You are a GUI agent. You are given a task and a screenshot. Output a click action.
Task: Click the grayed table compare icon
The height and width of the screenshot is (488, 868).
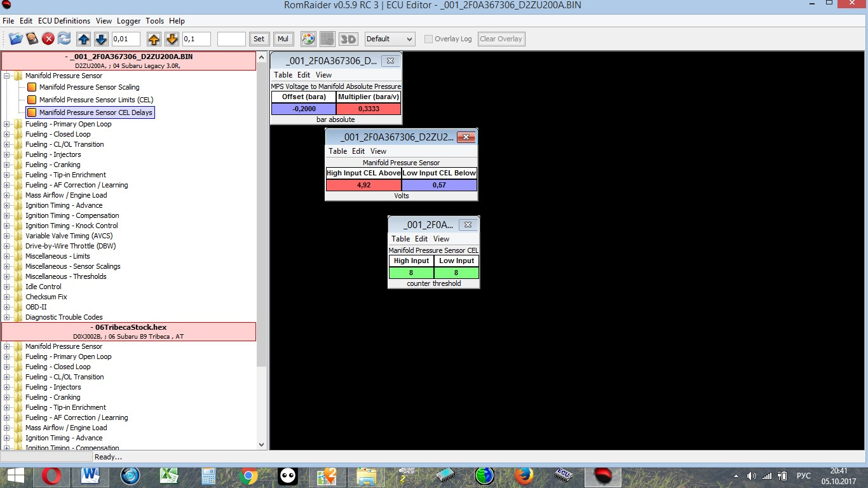(327, 39)
